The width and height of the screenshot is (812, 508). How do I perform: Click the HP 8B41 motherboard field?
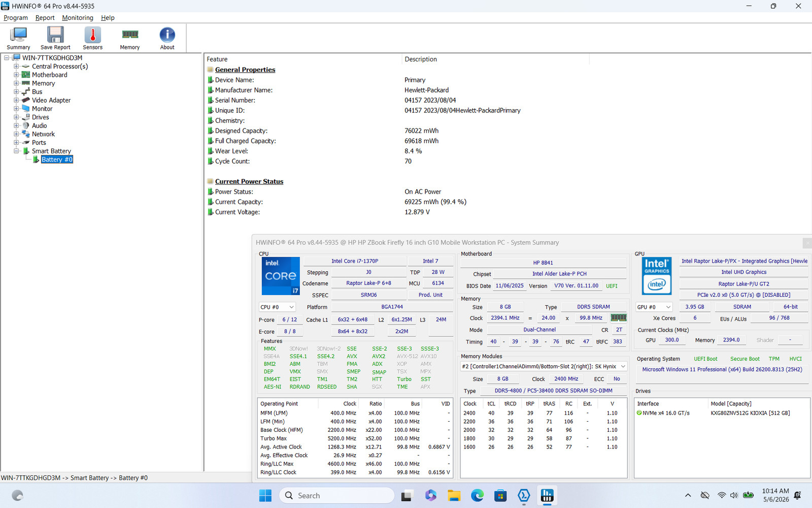pos(543,263)
